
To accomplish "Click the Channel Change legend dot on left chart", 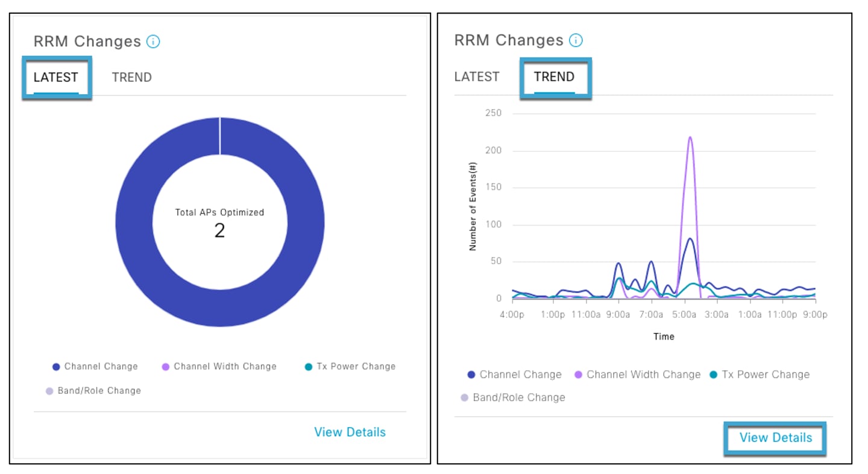I will [x=56, y=366].
